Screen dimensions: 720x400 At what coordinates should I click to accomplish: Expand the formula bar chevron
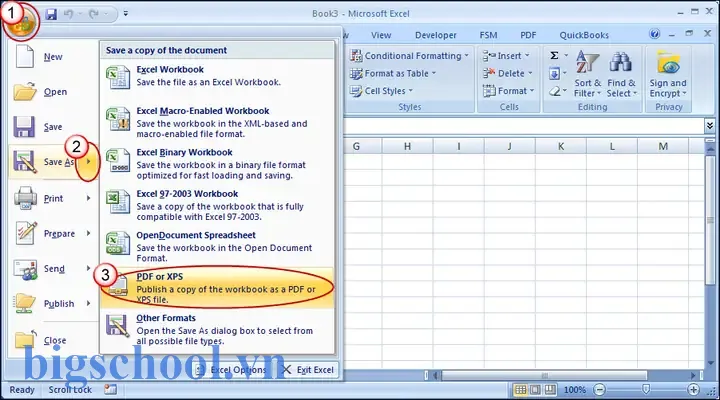(709, 125)
